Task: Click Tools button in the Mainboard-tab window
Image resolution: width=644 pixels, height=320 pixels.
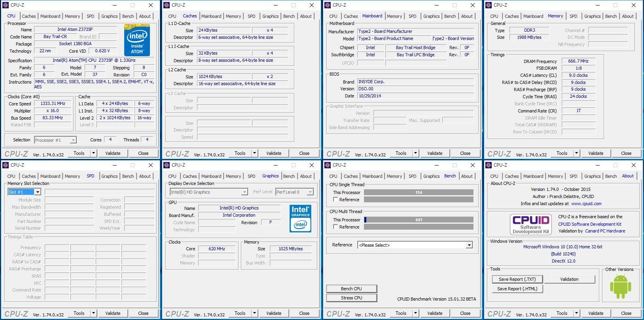Action: click(x=401, y=153)
